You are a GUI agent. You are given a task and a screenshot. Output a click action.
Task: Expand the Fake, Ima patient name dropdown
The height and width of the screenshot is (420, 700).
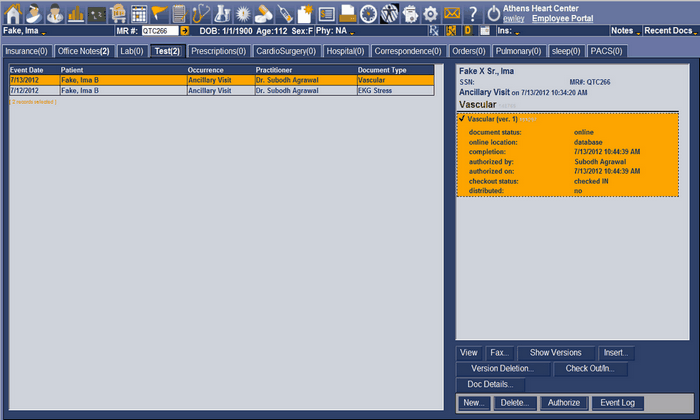pyautogui.click(x=44, y=32)
